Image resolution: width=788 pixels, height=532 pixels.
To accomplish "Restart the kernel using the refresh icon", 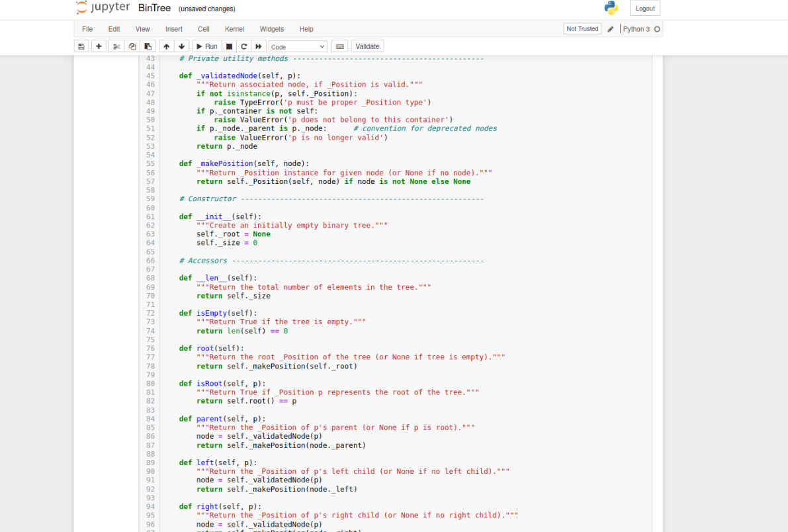I will click(242, 46).
